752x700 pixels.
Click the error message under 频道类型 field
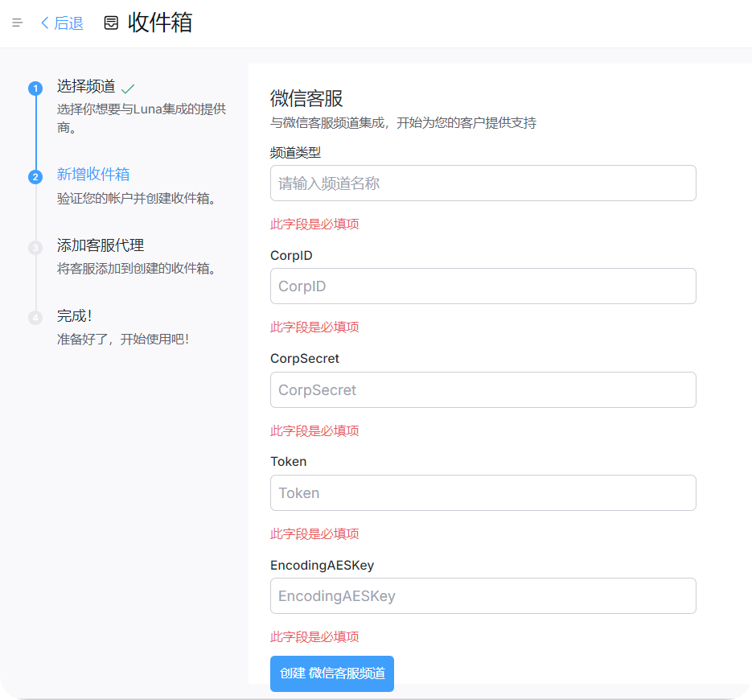coord(314,224)
